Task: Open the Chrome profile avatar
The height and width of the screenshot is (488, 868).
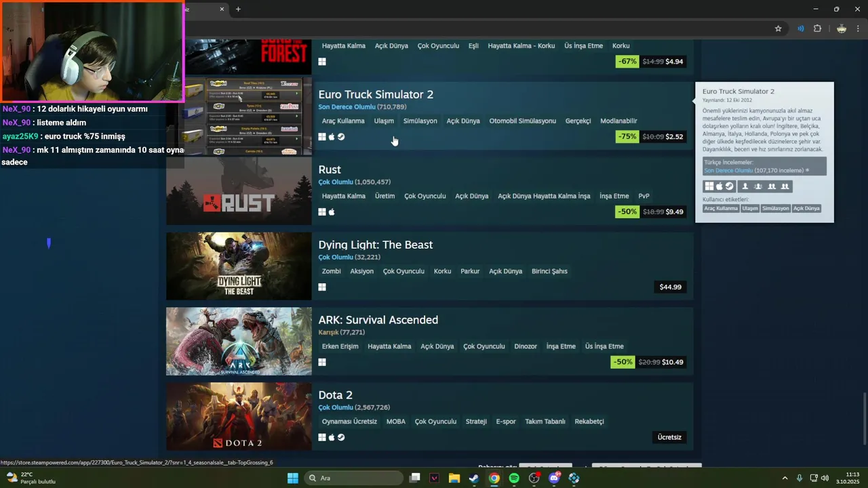Action: (842, 28)
